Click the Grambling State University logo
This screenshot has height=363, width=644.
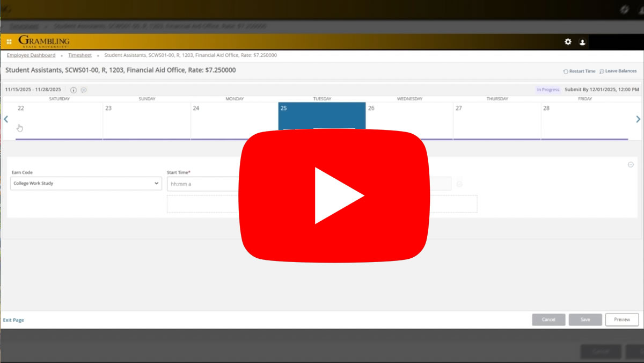[44, 41]
